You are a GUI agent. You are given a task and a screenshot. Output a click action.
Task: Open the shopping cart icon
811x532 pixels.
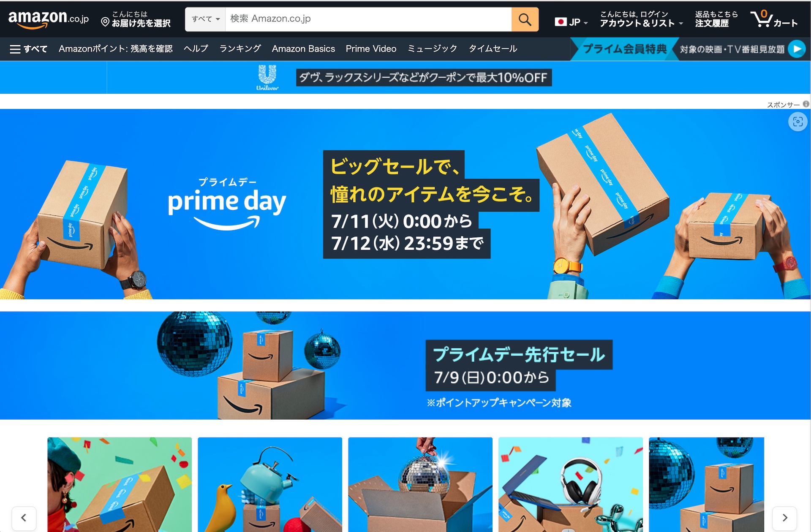coord(774,19)
